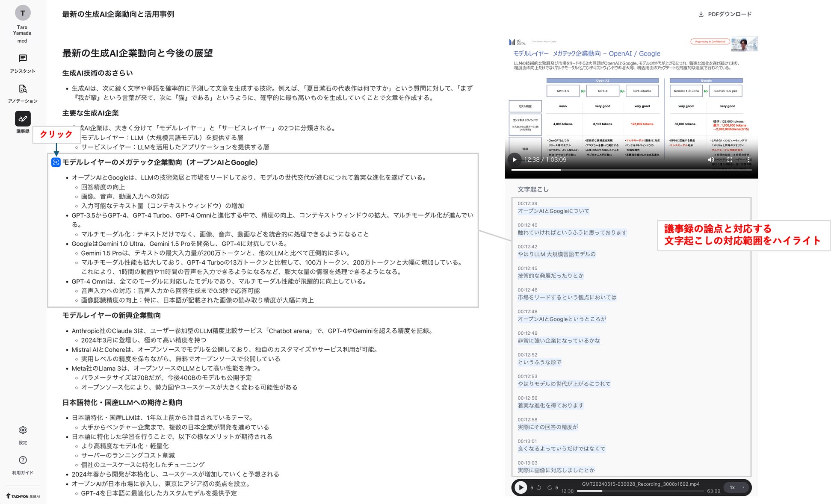Expand the 1x playback speed dropdown
Viewport: 834px width, 504px height.
(x=736, y=487)
